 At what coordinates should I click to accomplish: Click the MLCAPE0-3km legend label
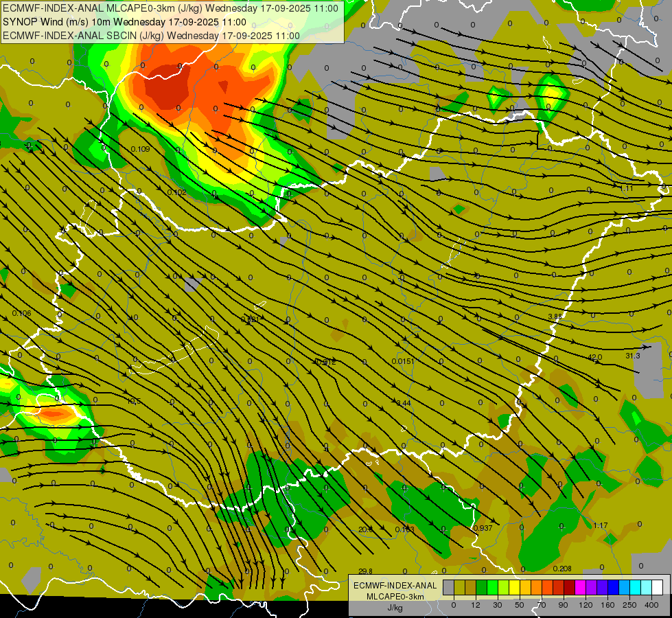tap(395, 597)
